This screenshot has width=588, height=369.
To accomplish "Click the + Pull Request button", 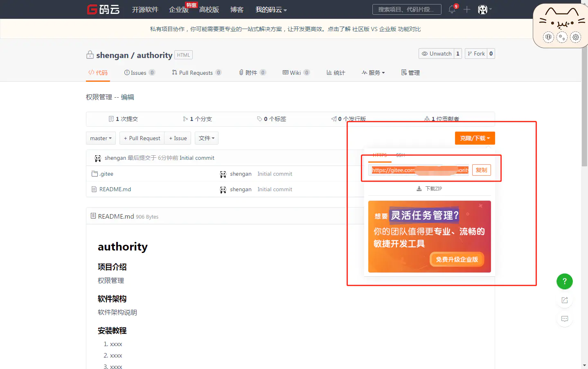I will click(142, 138).
